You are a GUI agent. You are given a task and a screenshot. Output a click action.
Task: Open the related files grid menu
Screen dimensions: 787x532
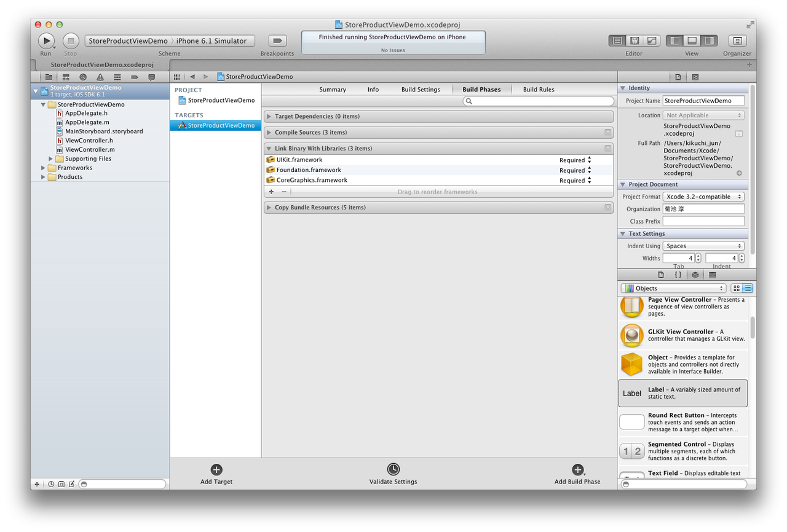(177, 77)
